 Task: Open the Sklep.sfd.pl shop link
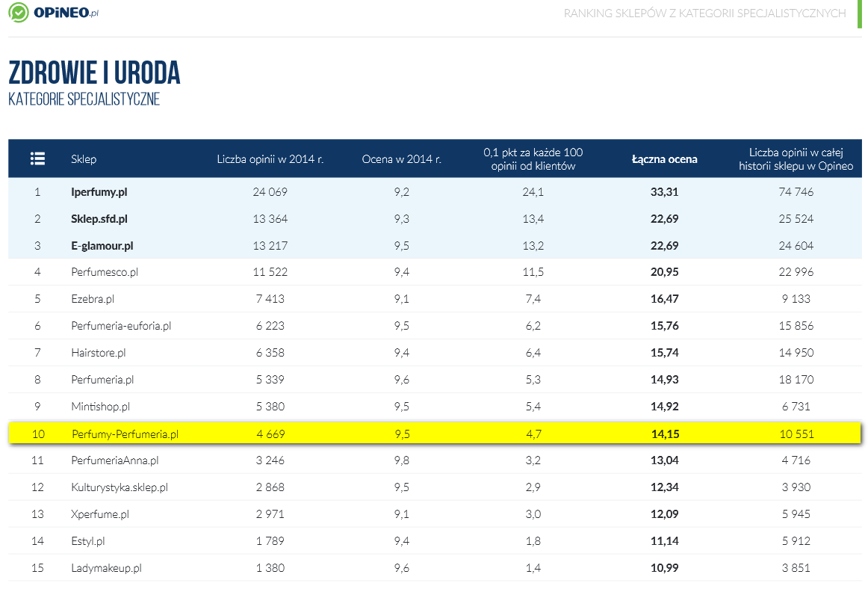click(x=99, y=219)
